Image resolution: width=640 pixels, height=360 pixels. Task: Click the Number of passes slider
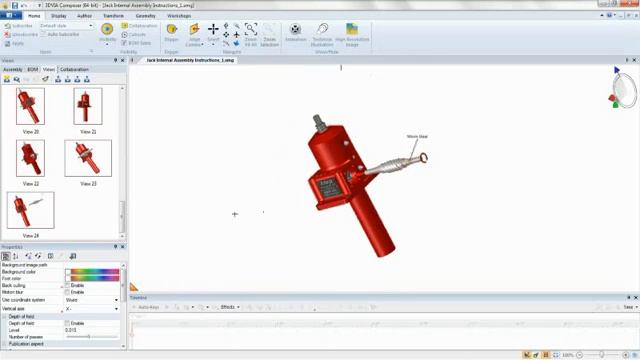[92, 337]
